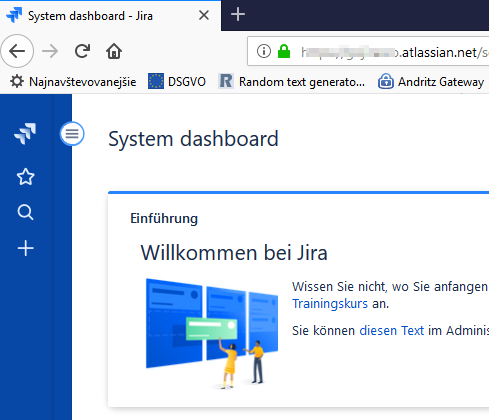This screenshot has width=489, height=420.
Task: Expand the sidebar with the round menu toggle
Action: [72, 134]
